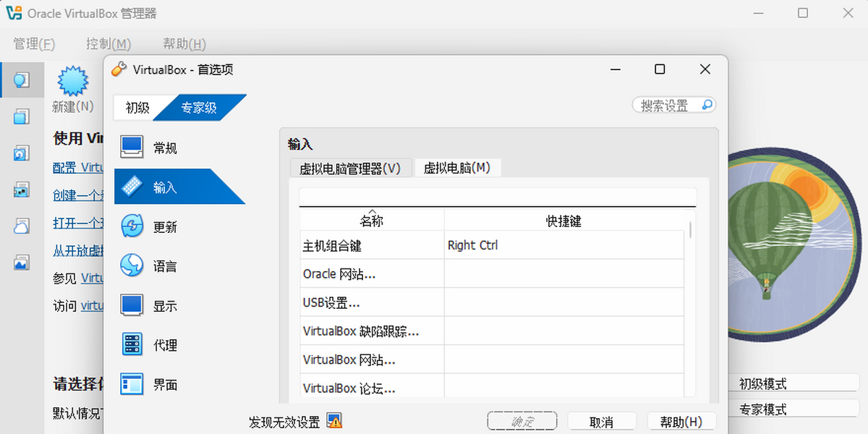Select the second sidebar icon in manager window
This screenshot has width=868, height=434.
click(x=22, y=116)
